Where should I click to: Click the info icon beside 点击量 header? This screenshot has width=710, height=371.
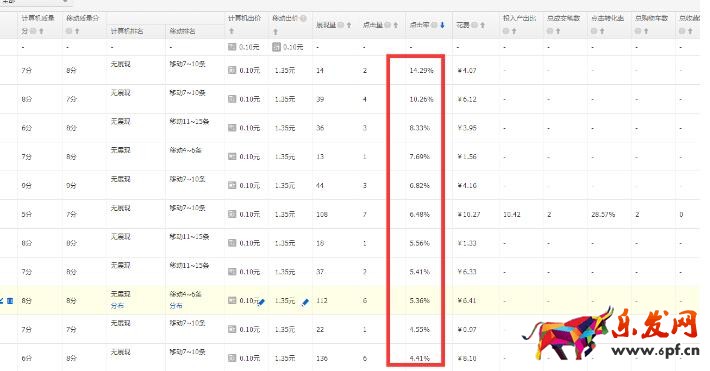(x=388, y=25)
